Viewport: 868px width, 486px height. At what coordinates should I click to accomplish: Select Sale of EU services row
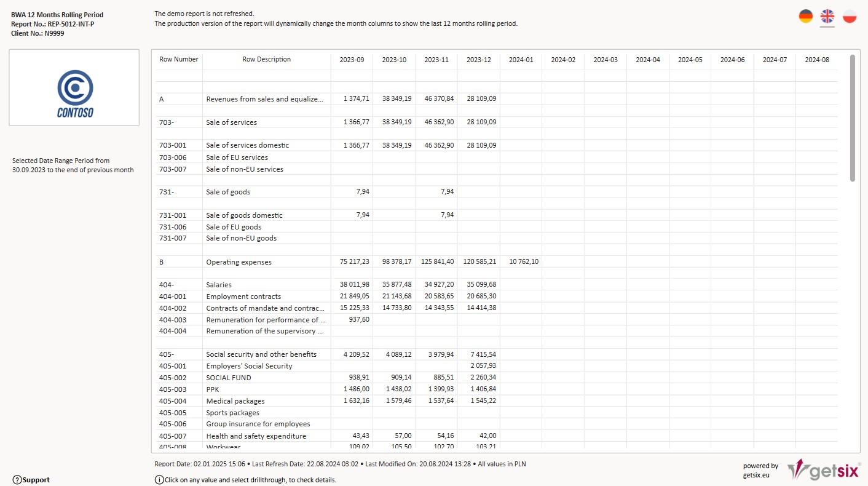pos(237,157)
